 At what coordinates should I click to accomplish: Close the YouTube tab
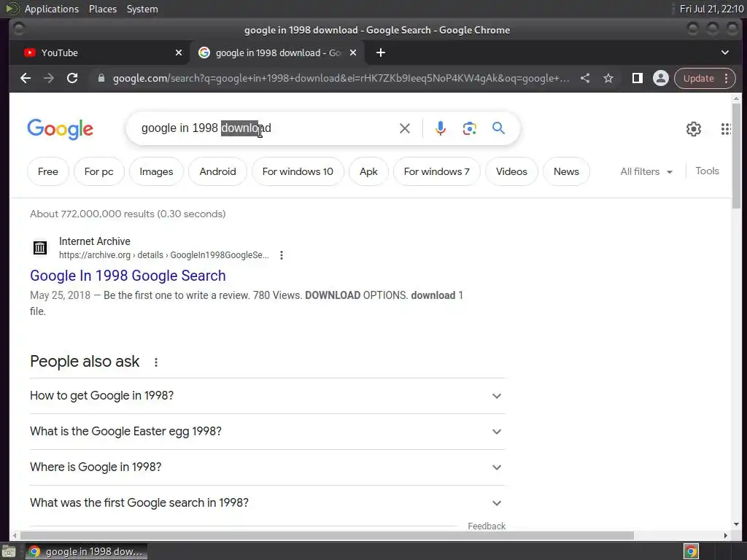[179, 52]
